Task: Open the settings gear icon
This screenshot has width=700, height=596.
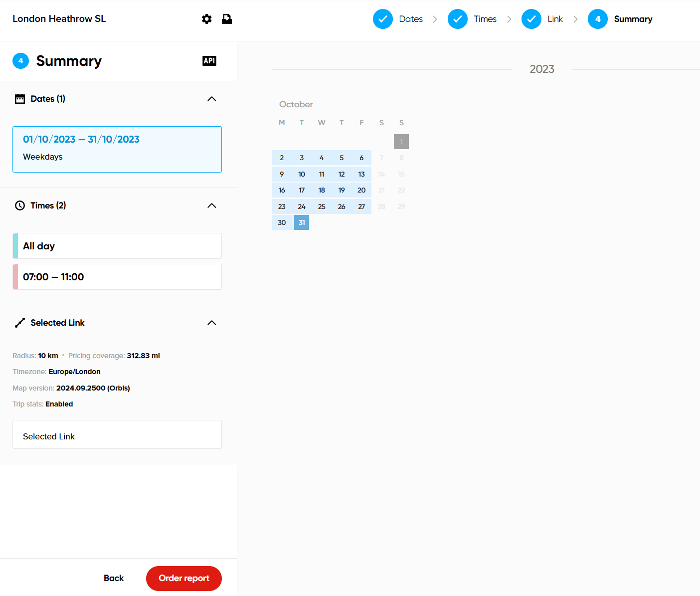Action: point(206,19)
